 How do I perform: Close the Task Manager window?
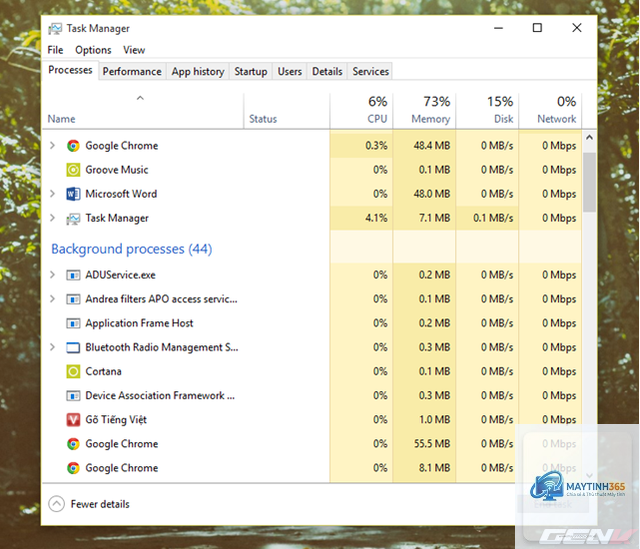click(577, 28)
